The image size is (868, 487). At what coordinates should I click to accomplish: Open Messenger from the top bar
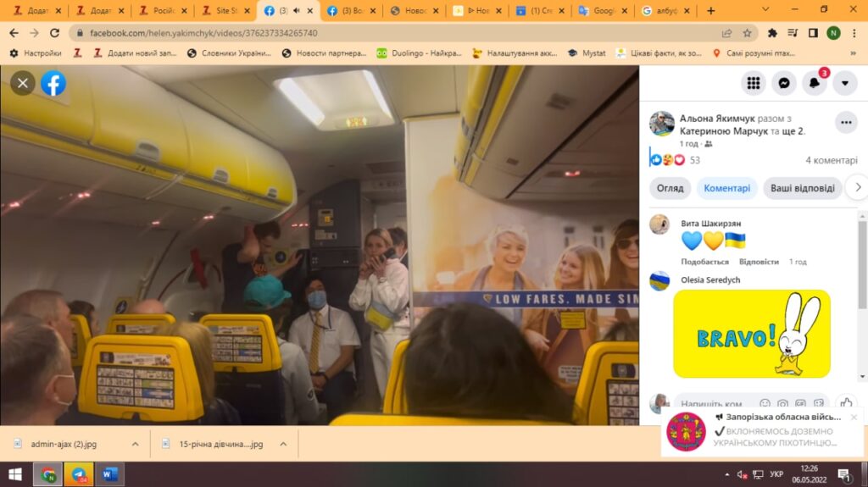[784, 83]
